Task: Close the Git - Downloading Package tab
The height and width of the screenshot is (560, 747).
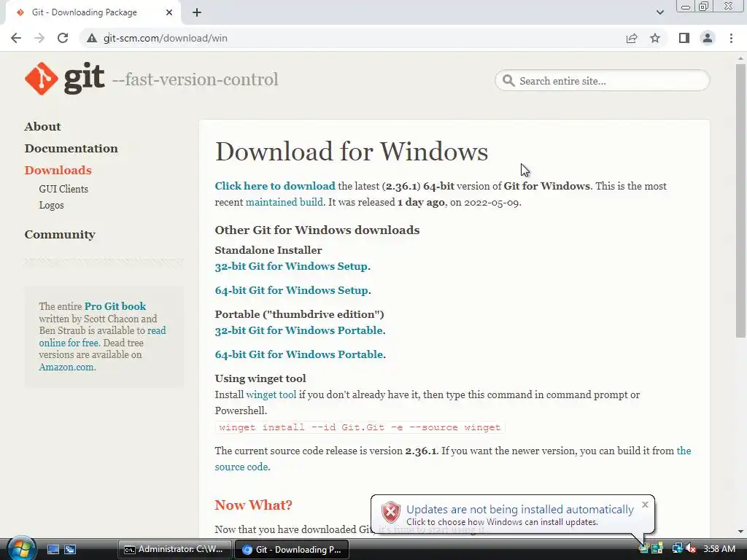Action: pos(169,12)
